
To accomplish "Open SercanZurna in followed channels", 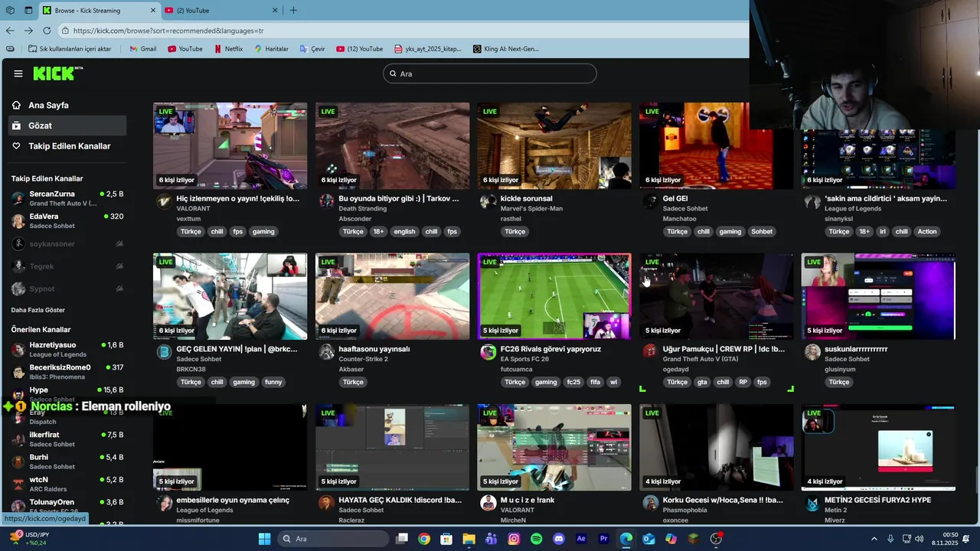I will (67, 199).
